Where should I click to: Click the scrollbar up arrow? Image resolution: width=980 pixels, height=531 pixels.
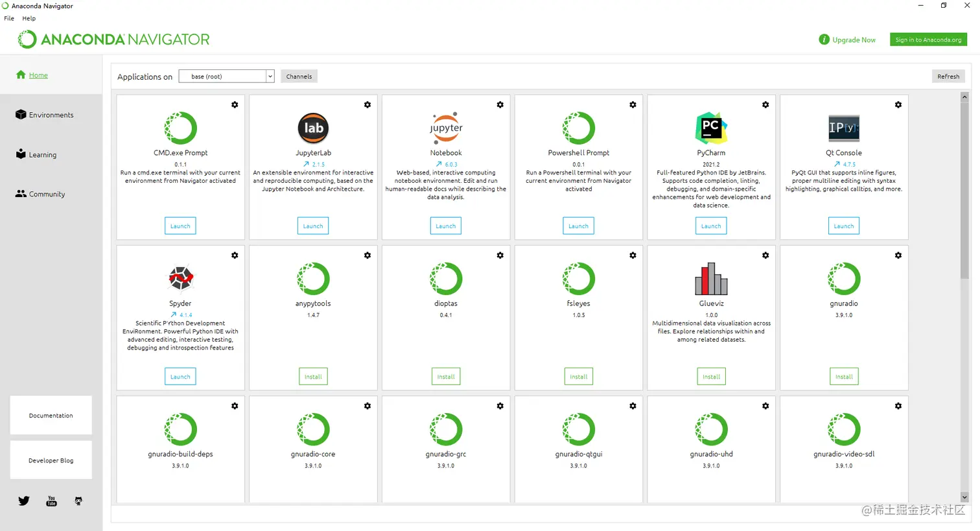coord(964,97)
